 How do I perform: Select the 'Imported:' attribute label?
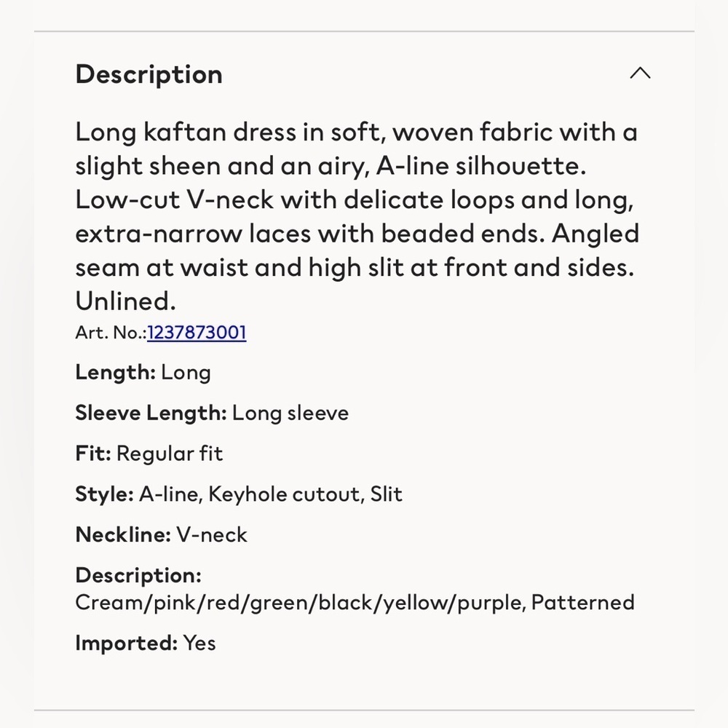pos(126,643)
